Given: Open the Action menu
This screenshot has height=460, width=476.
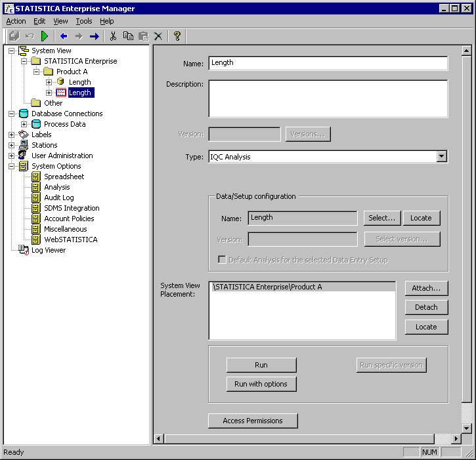Looking at the screenshot, I should pyautogui.click(x=16, y=21).
